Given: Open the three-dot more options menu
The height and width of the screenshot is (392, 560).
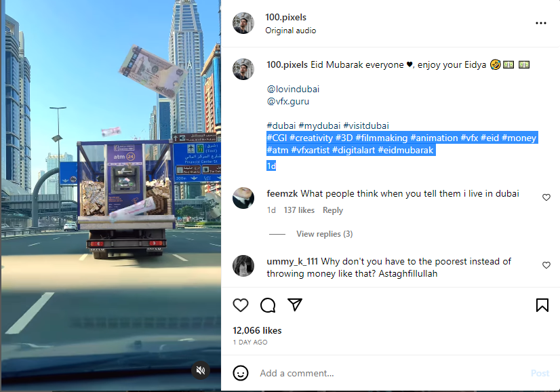Looking at the screenshot, I should (x=541, y=23).
